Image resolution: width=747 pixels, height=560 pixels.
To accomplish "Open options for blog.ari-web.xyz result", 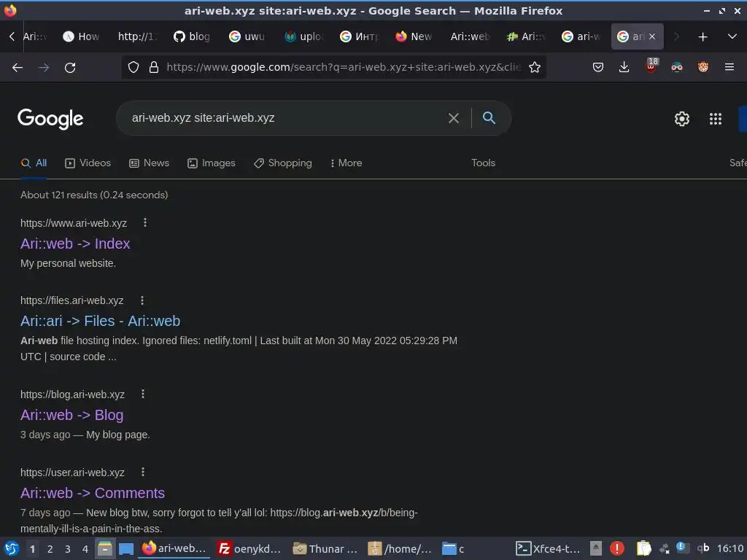I will 143,394.
